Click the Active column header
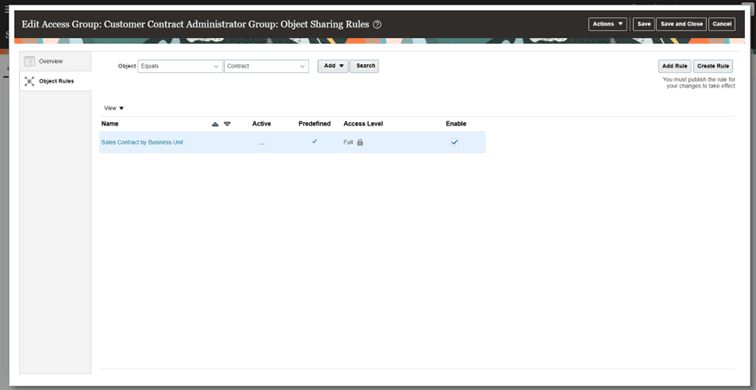 coord(261,124)
